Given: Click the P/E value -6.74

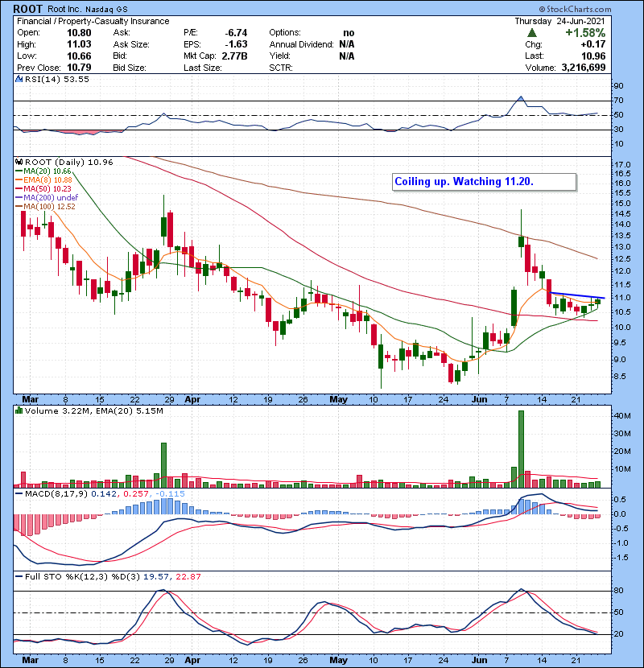Looking at the screenshot, I should tap(236, 33).
